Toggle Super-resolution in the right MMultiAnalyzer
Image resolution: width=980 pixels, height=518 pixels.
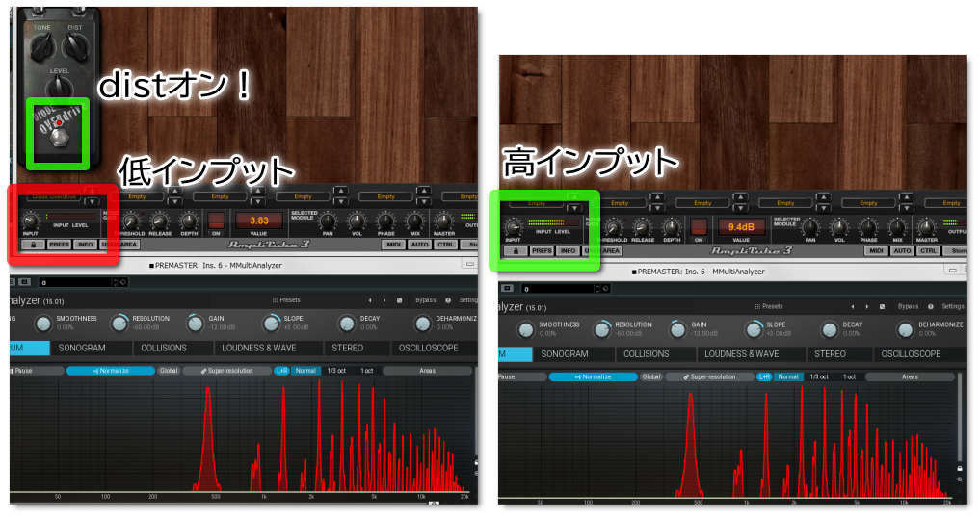click(x=709, y=376)
